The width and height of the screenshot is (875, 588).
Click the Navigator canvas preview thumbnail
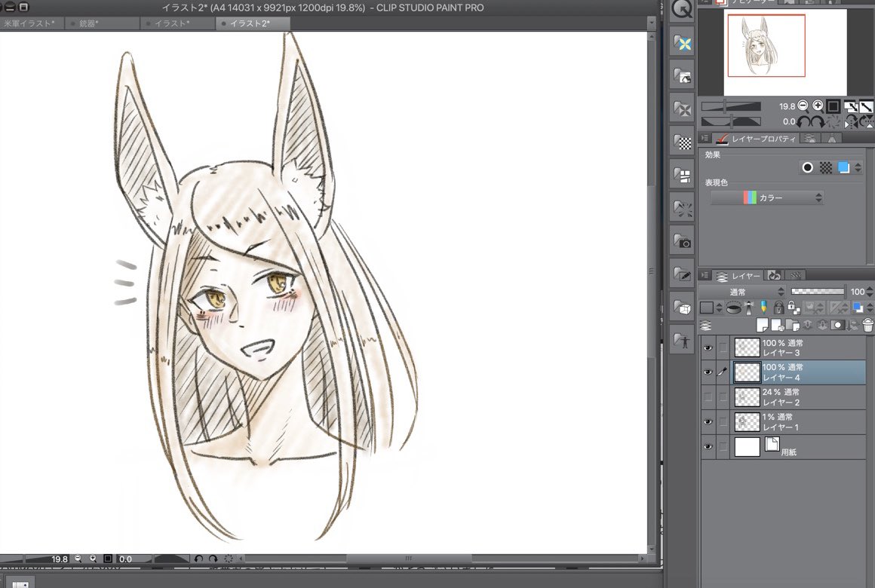(x=785, y=52)
